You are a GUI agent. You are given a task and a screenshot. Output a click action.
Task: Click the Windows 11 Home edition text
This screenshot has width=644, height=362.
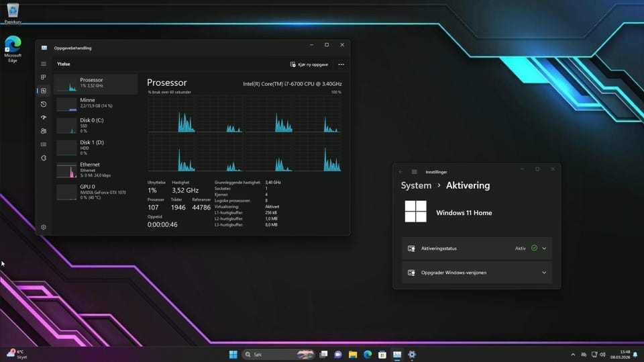464,213
